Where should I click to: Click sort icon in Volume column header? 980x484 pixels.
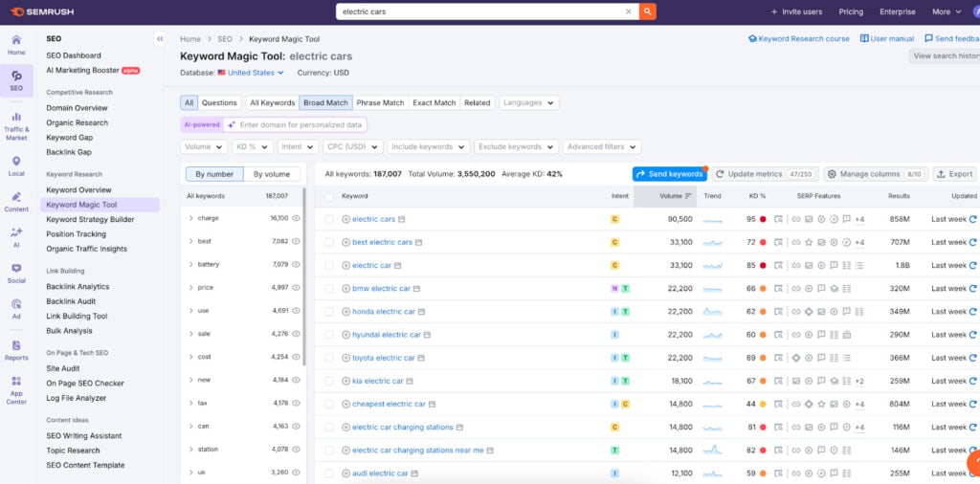(688, 196)
